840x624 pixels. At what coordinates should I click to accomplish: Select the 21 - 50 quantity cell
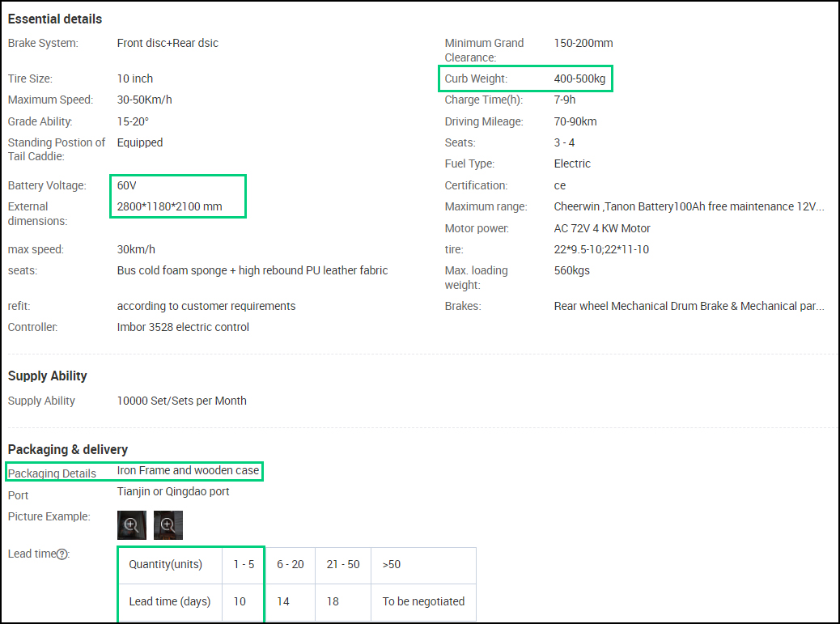point(342,564)
